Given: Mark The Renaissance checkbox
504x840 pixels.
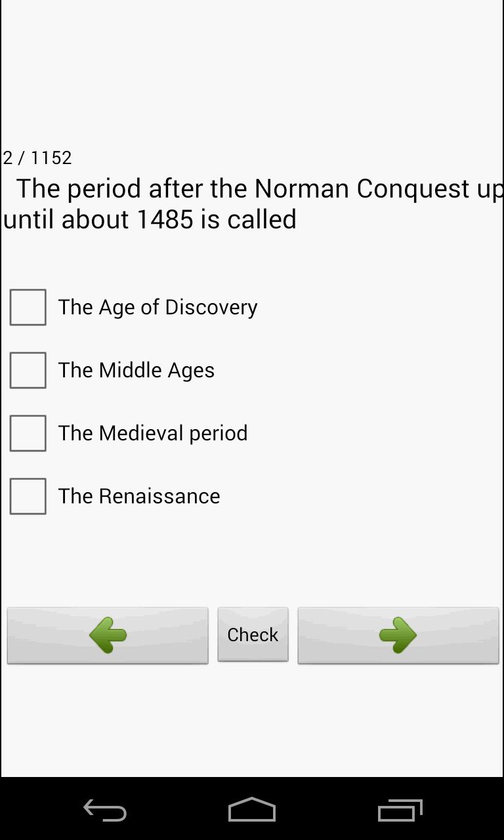Looking at the screenshot, I should 28,496.
